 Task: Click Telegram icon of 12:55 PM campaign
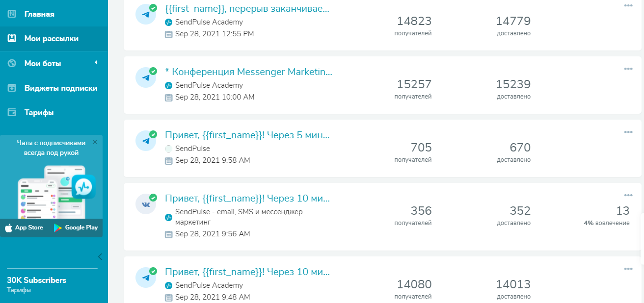146,14
